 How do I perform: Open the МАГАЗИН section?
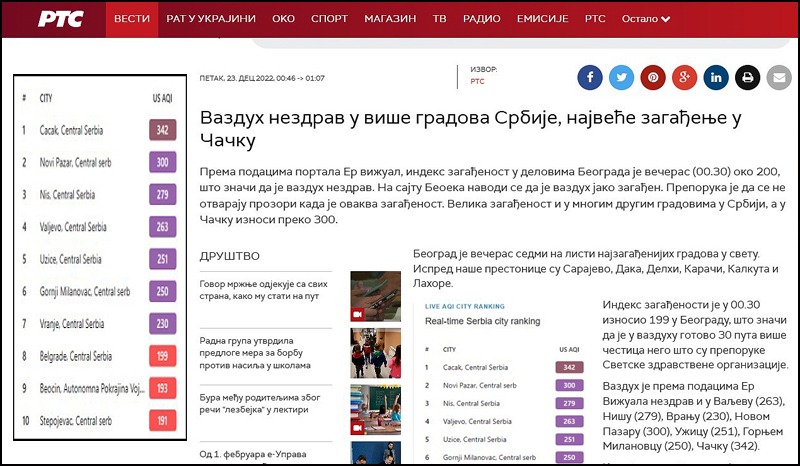pos(390,19)
